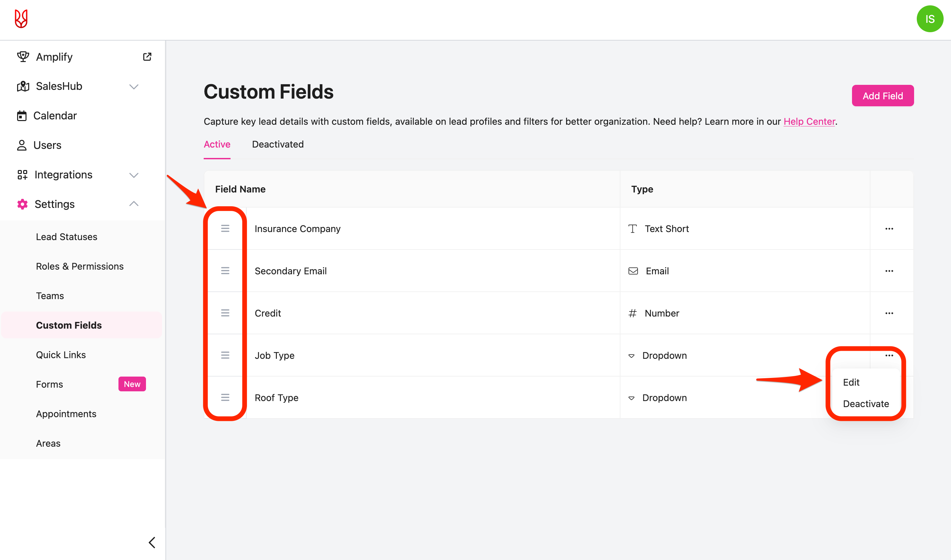Switch to the Deactivated tab
Screen dimensions: 951x560
(278, 144)
